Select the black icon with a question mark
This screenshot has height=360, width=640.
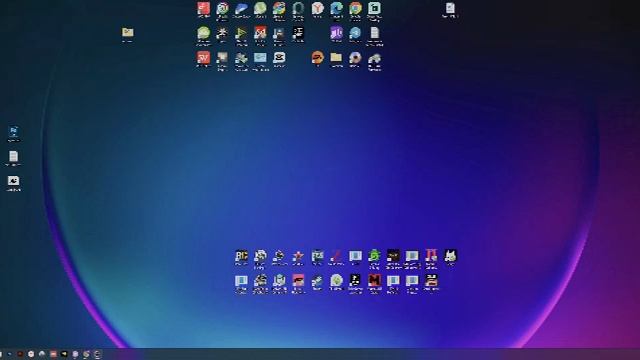tap(355, 281)
